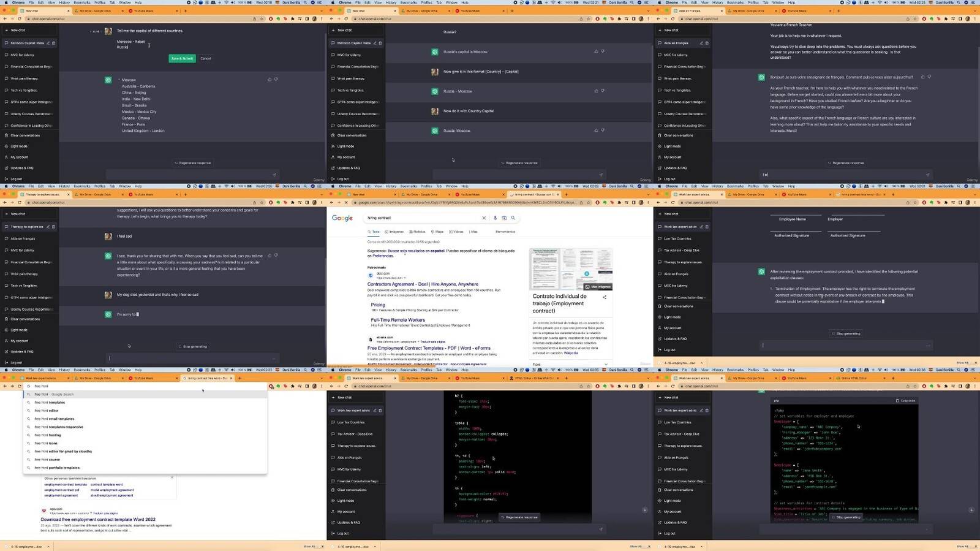
Task: Click the "hiring contract" Google search field
Action: [423, 218]
